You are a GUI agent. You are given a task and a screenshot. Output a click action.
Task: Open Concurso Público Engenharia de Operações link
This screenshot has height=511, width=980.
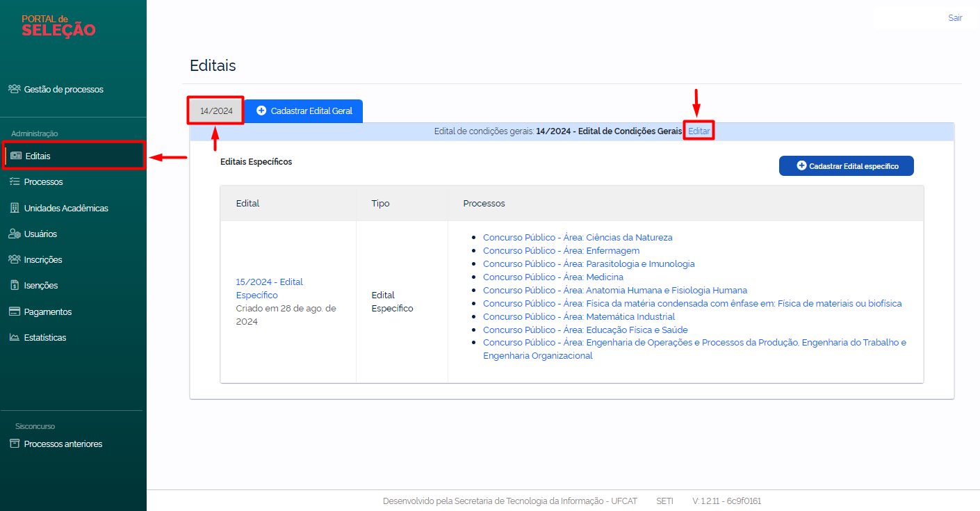[x=694, y=349]
